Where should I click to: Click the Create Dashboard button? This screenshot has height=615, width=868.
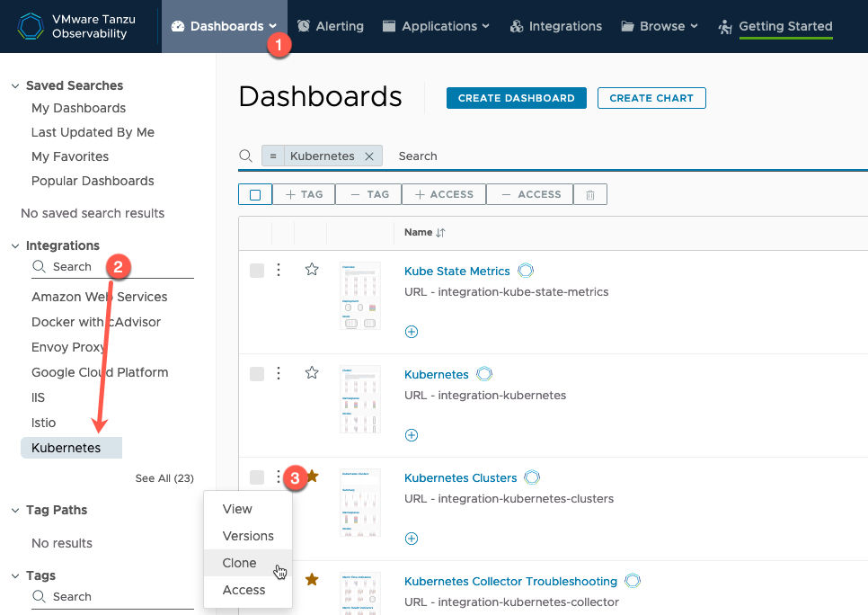517,98
